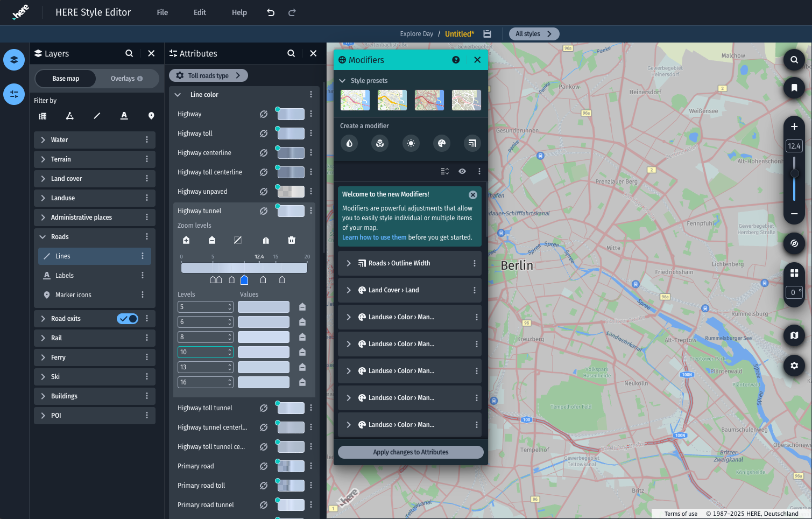Collapse the Line color section
Image resolution: width=812 pixels, height=519 pixels.
pos(178,95)
